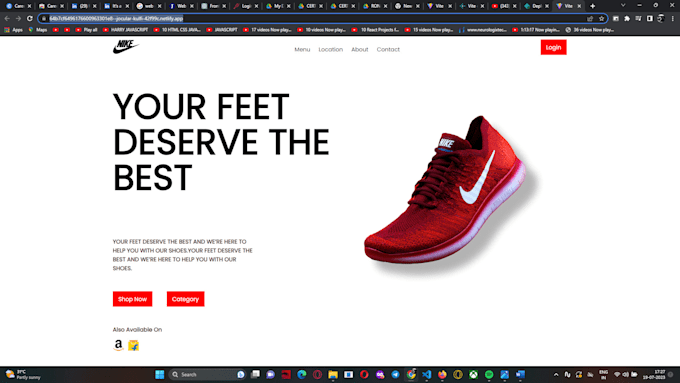680x383 pixels.
Task: Open the tab search dropdown chevron
Action: (623, 6)
